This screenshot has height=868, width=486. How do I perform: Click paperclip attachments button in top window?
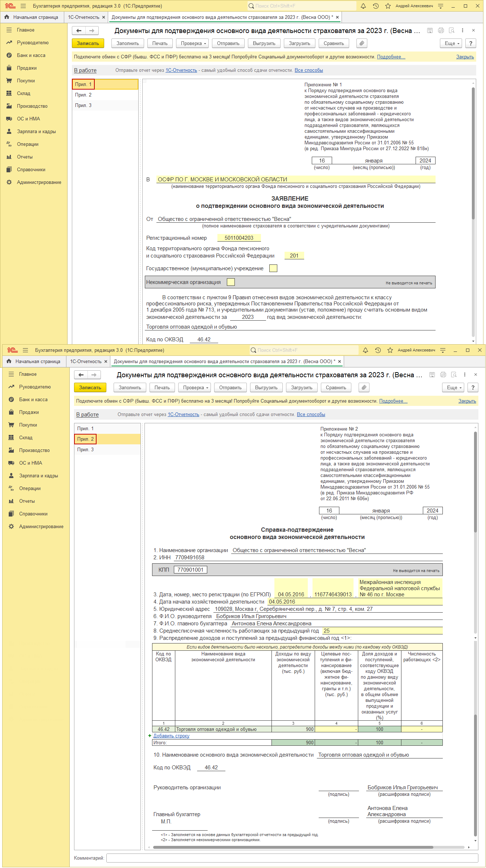point(362,43)
